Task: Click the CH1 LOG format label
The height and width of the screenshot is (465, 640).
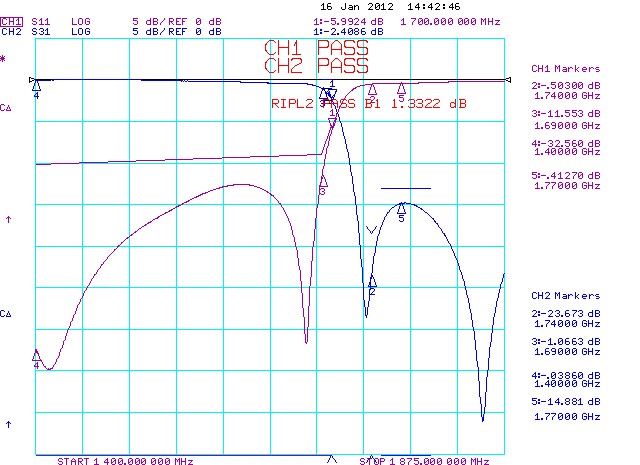Action: tap(81, 20)
